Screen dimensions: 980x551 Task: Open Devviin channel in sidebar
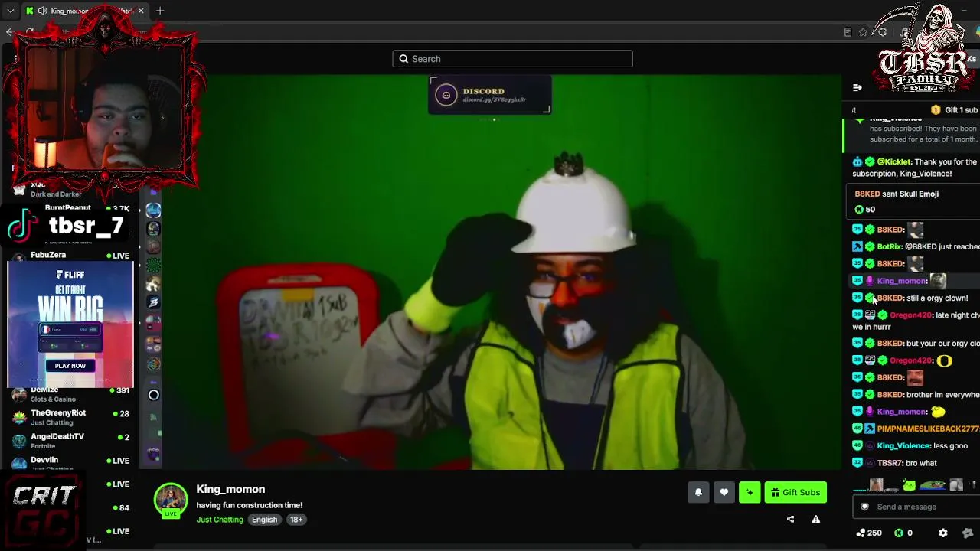coord(70,463)
